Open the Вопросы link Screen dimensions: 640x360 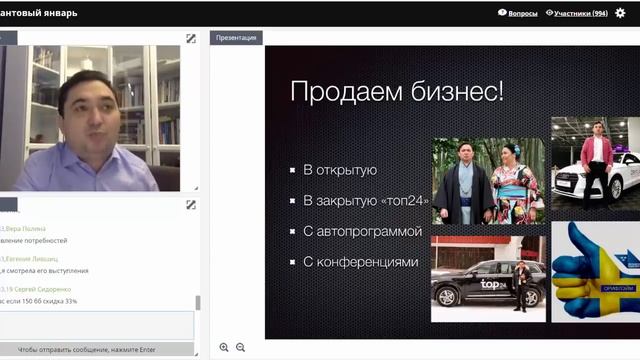coord(522,13)
